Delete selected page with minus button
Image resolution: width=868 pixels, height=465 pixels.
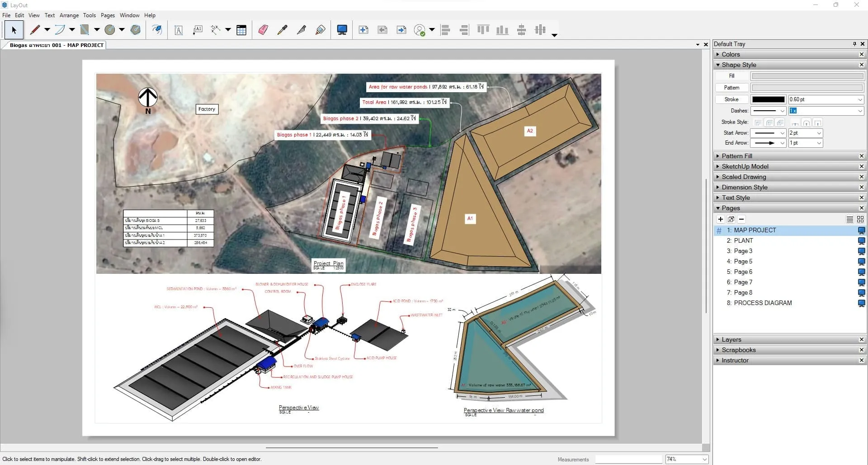(x=741, y=219)
